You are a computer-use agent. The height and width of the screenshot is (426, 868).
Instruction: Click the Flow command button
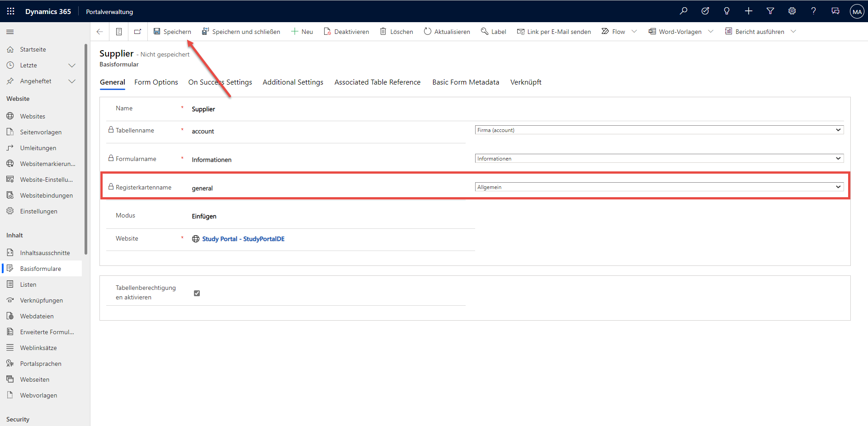click(613, 32)
